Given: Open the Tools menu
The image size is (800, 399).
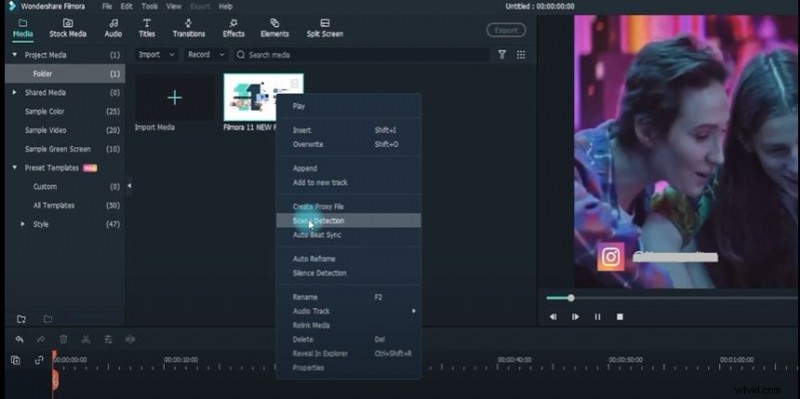Looking at the screenshot, I should (149, 7).
